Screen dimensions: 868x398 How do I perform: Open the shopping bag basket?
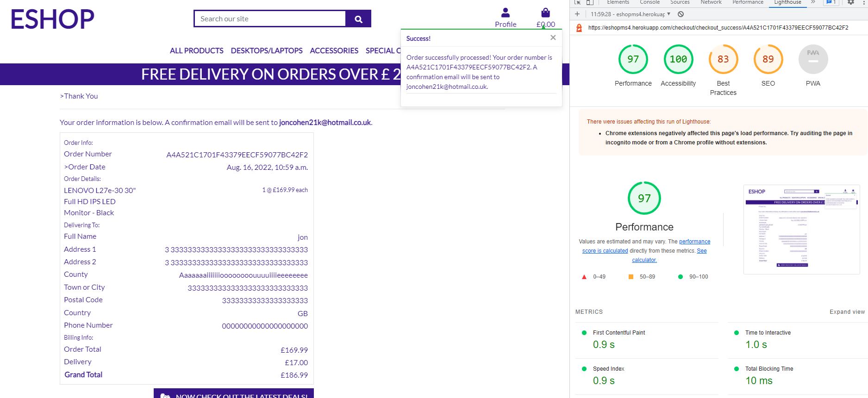(545, 18)
